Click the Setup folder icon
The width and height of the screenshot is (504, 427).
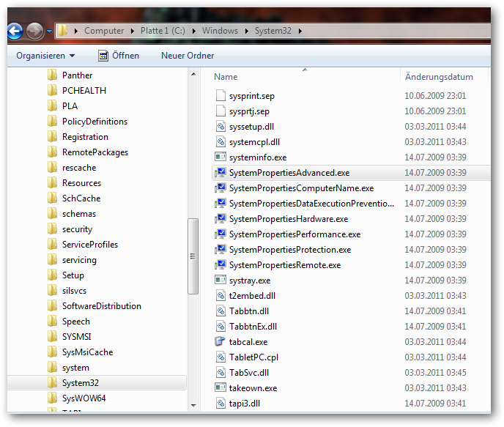click(x=52, y=275)
